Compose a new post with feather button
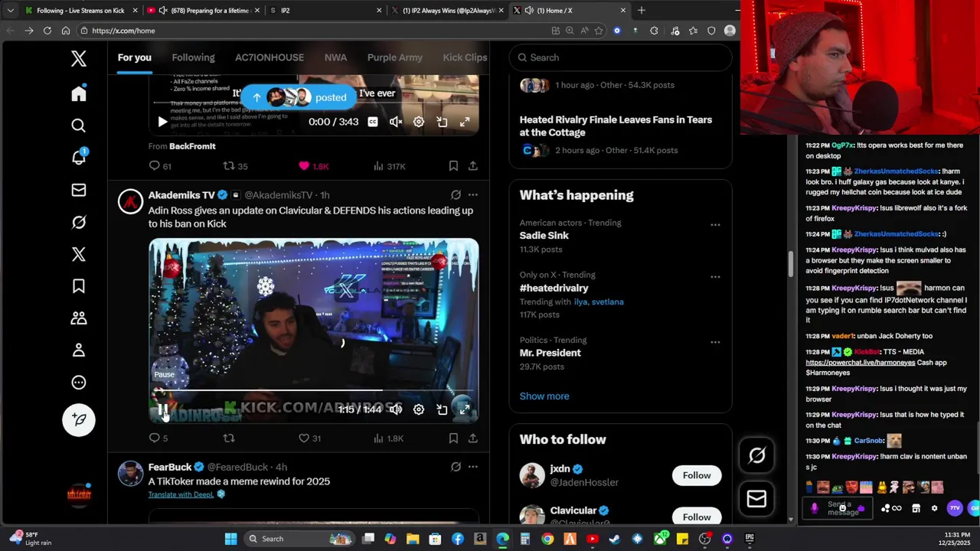 pyautogui.click(x=79, y=419)
